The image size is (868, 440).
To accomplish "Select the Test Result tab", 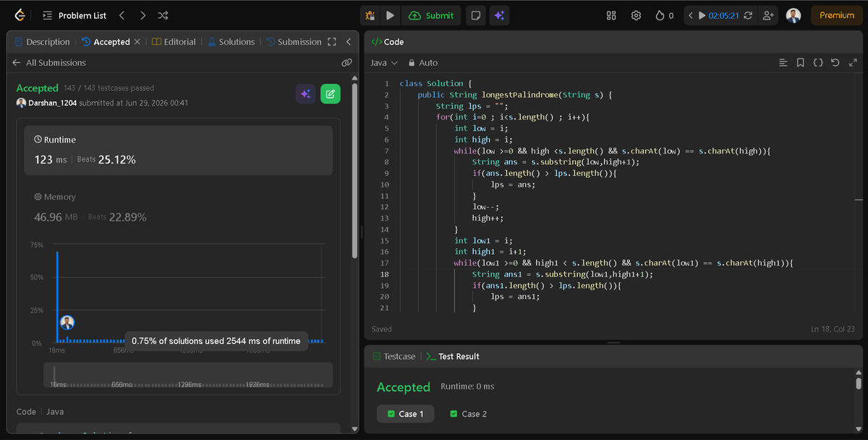I will (x=453, y=356).
